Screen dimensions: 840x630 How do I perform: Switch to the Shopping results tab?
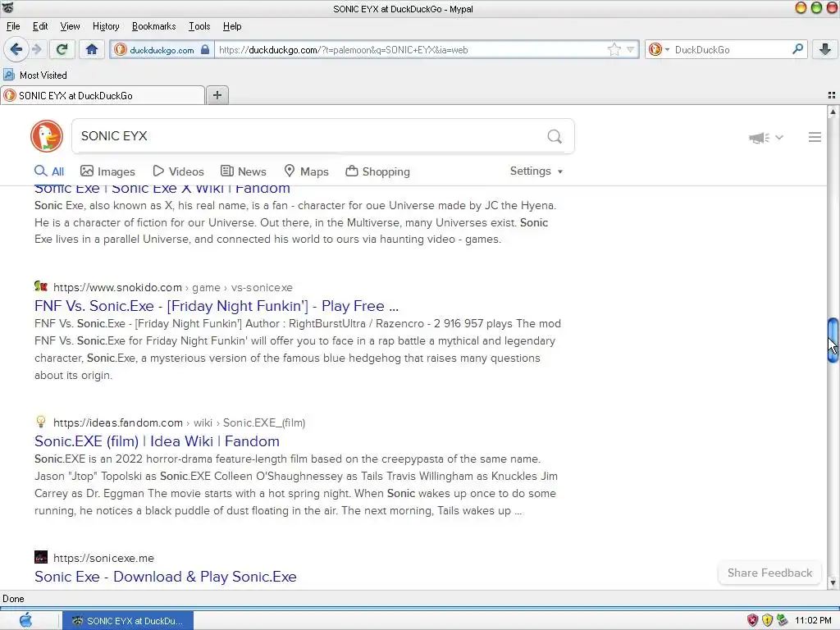click(x=377, y=171)
